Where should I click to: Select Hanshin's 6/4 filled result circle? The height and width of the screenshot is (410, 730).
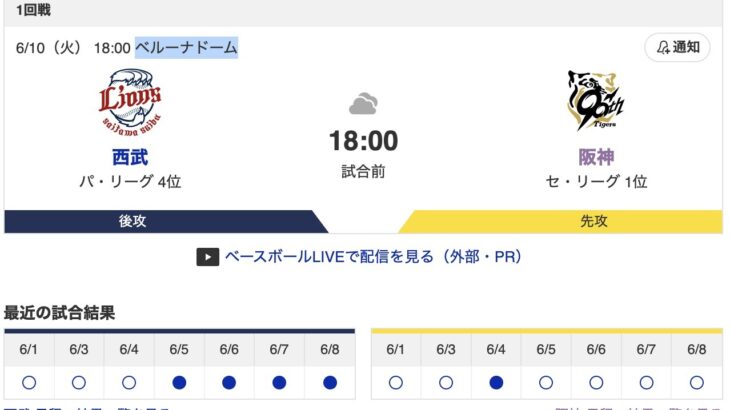click(496, 383)
